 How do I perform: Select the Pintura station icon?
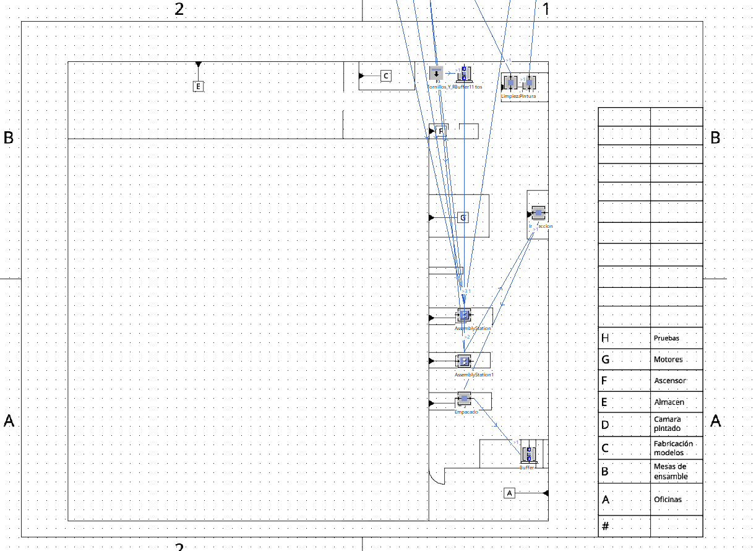(x=528, y=82)
